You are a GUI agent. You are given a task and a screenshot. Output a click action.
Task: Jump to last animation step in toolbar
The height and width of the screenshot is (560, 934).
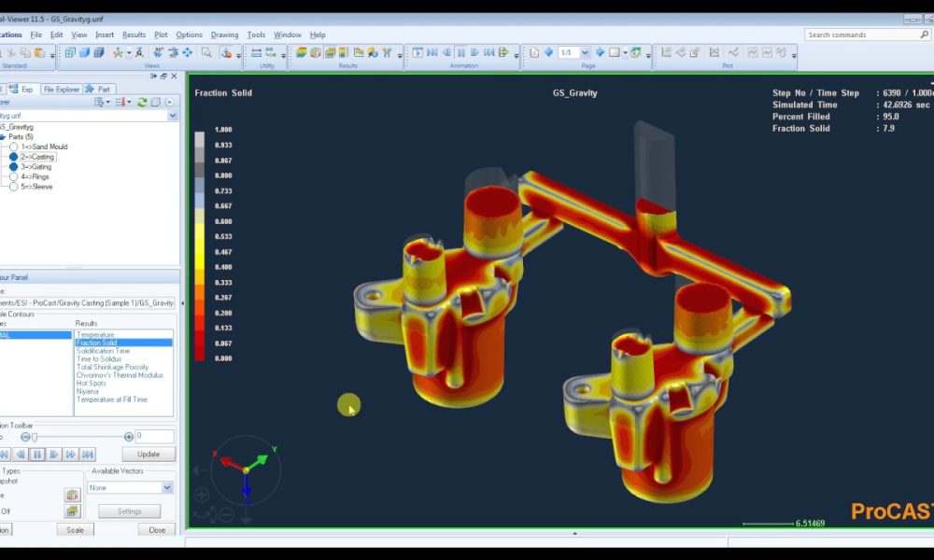489,52
